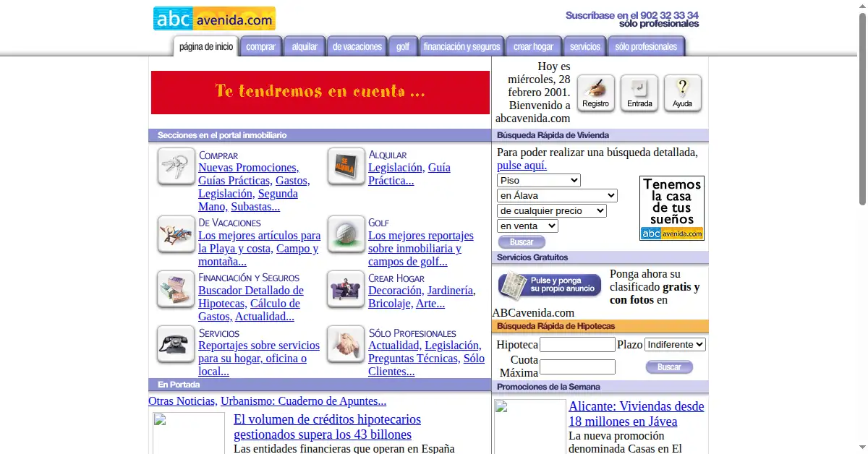This screenshot has width=868, height=454.
Task: Click the abcavenida.com logo
Action: [214, 19]
